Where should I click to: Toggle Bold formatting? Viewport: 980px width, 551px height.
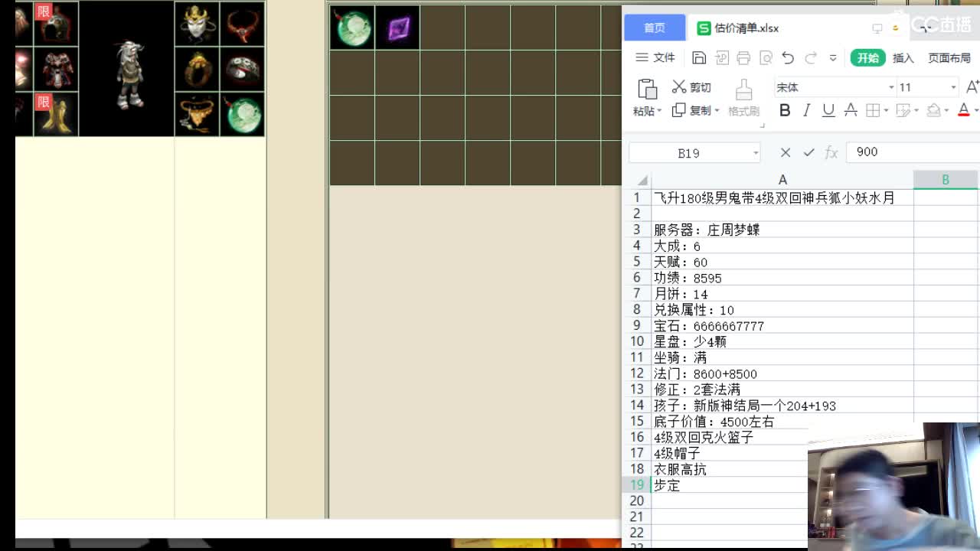(784, 111)
